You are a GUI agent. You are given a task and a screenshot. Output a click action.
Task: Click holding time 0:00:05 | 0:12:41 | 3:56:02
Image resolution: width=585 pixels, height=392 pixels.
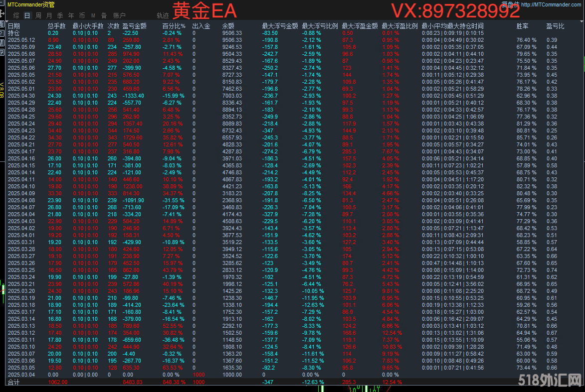click(452, 284)
